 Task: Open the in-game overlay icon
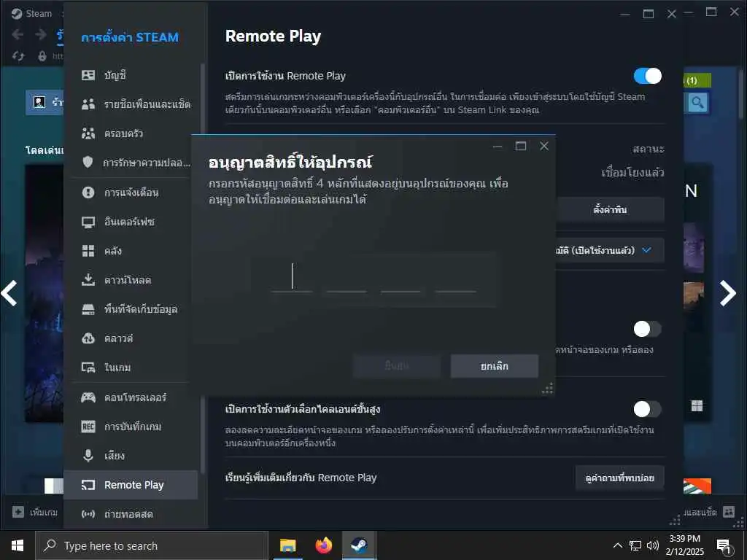click(x=88, y=367)
